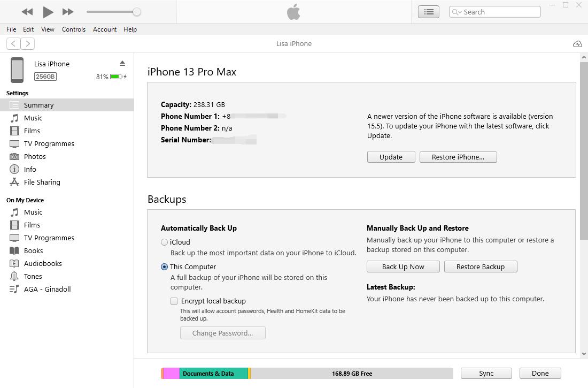Click Films icon under On My Device
Image resolution: width=588 pixels, height=388 pixels.
(14, 225)
